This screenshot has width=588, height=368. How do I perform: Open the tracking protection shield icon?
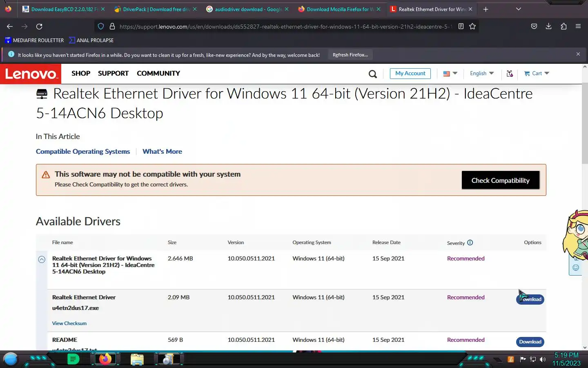click(x=101, y=27)
